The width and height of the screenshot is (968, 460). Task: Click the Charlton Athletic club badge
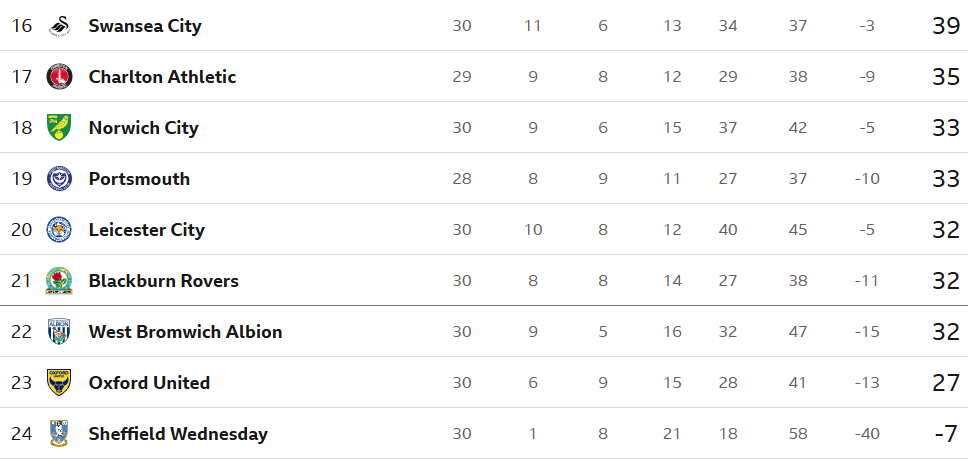(59, 77)
